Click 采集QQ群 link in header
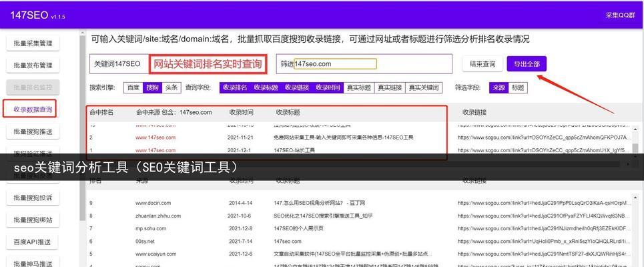644x267 pixels. point(620,15)
